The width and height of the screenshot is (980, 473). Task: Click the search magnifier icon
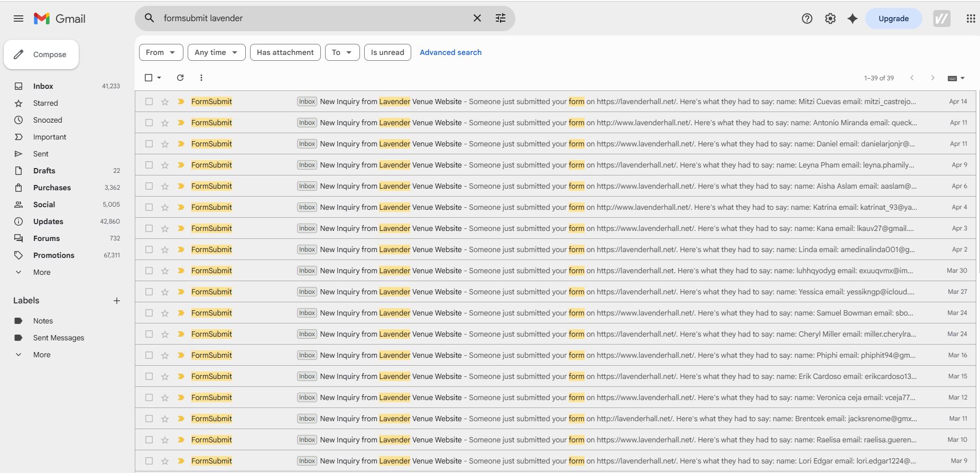click(x=150, y=18)
